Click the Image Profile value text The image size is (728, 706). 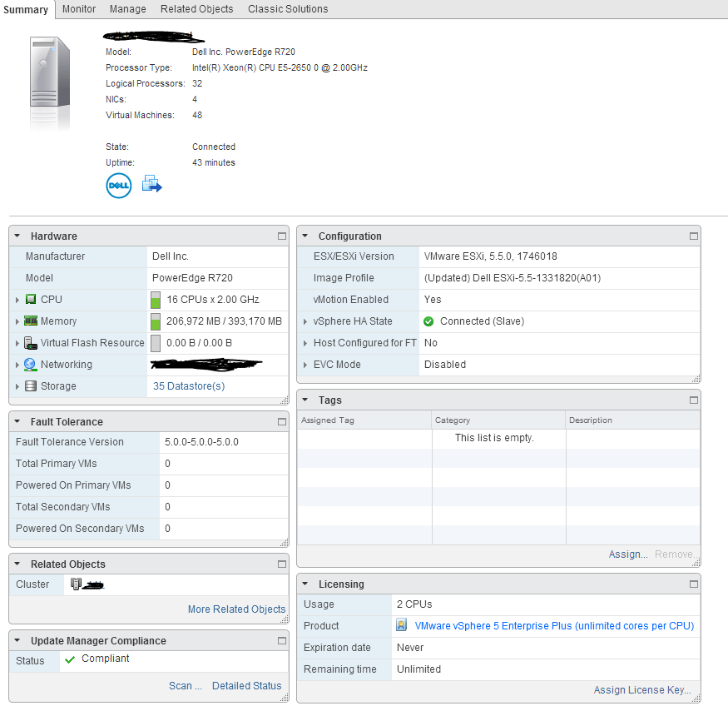click(x=513, y=278)
